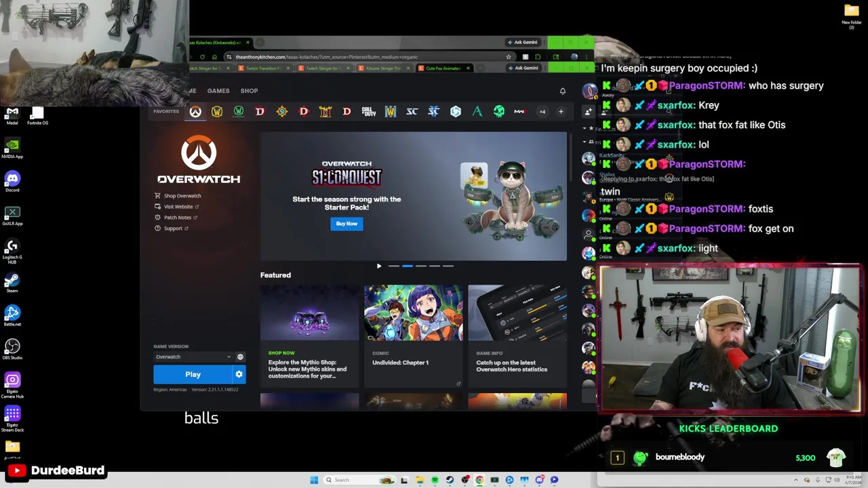The image size is (868, 488).
Task: Click Chrome icon in the Windows taskbar
Action: click(x=479, y=480)
